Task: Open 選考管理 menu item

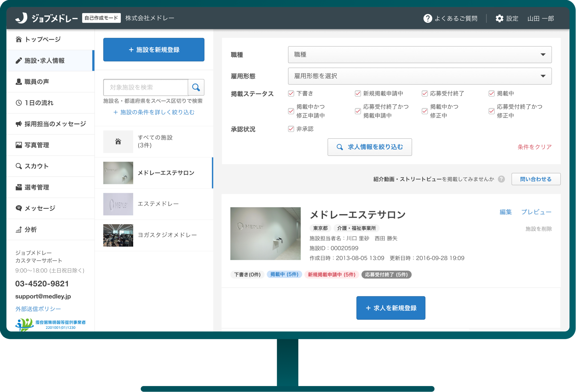Action: click(51, 187)
